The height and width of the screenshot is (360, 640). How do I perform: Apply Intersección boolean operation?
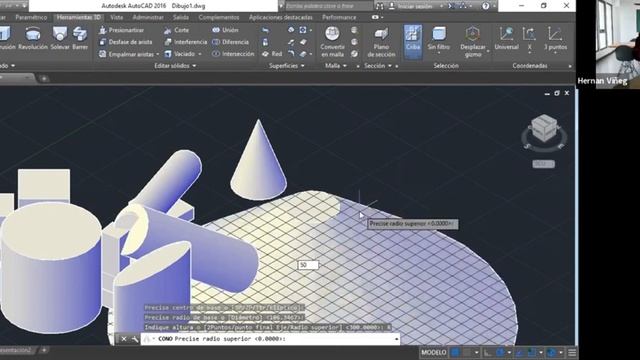click(x=233, y=54)
